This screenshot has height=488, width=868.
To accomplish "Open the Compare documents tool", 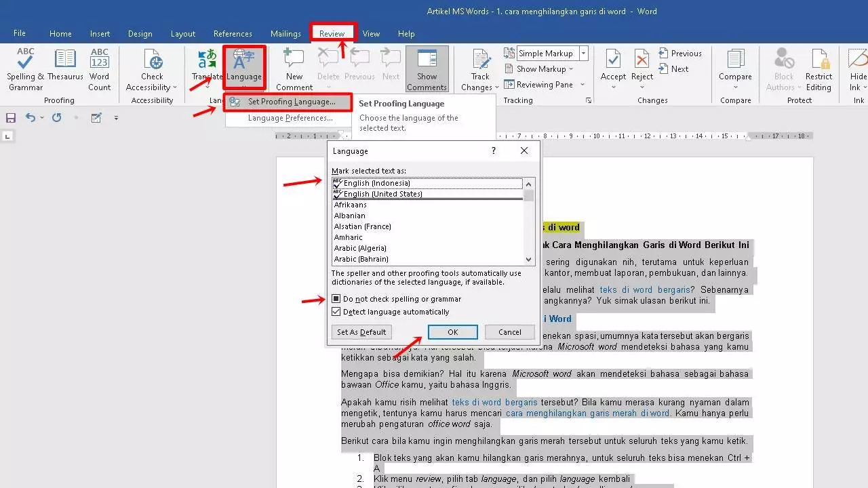I will pos(735,68).
